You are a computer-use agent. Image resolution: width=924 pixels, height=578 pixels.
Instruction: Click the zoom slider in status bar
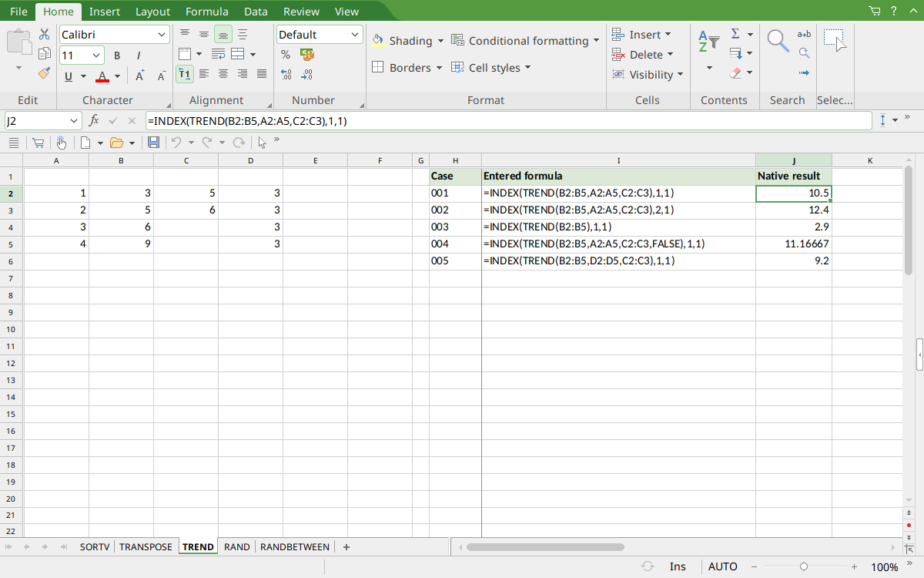[804, 566]
